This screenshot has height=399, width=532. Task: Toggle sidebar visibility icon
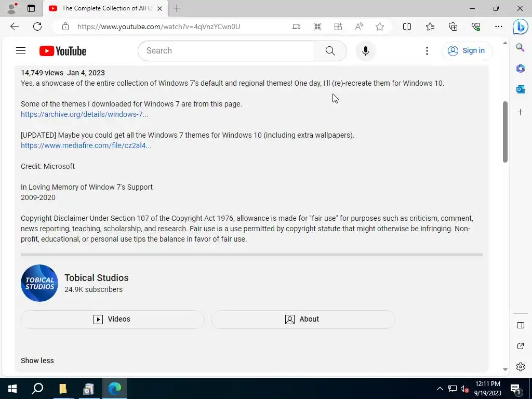520,325
